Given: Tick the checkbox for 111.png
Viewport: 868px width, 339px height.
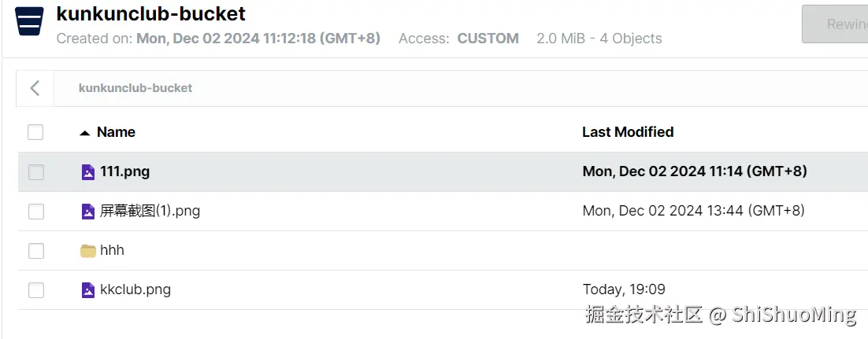Looking at the screenshot, I should coord(35,171).
